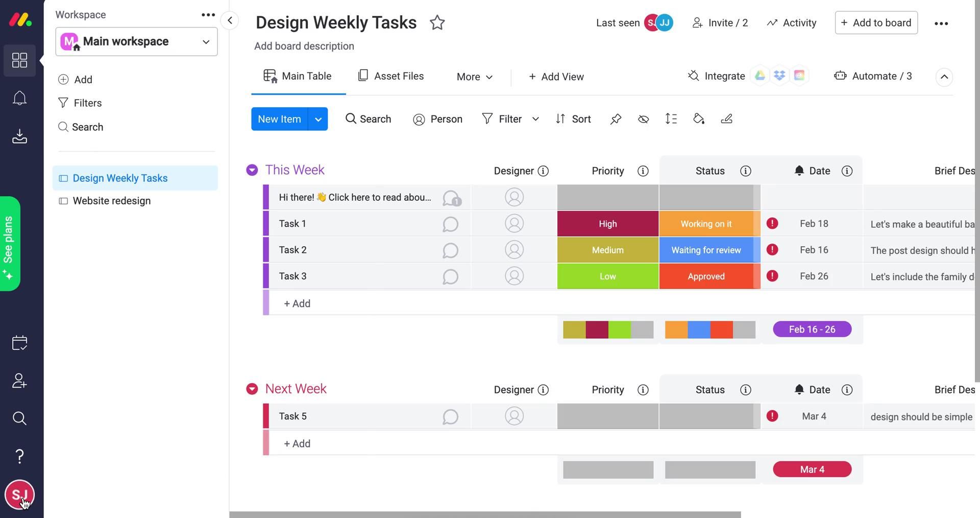Star the Design Weekly Tasks board
Image resolution: width=980 pixels, height=518 pixels.
[437, 23]
